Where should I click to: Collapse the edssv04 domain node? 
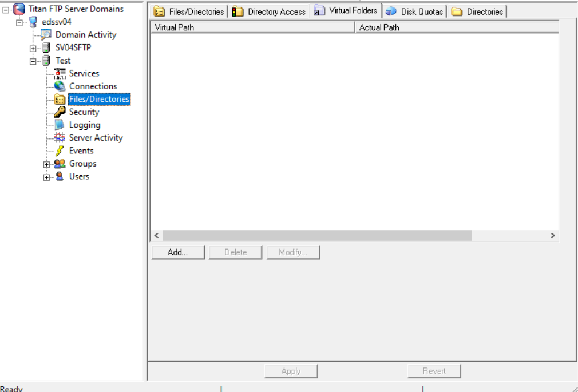[19, 22]
